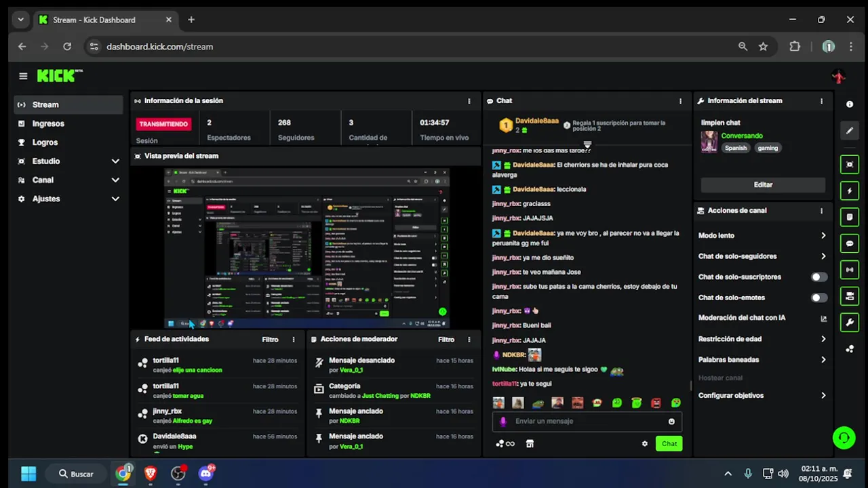Open the hamburger menu beside Kick logo

coord(23,77)
